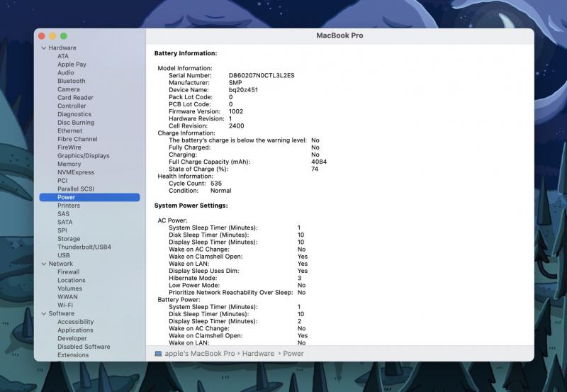
Task: Click the device name bq20z451
Action: pos(243,90)
